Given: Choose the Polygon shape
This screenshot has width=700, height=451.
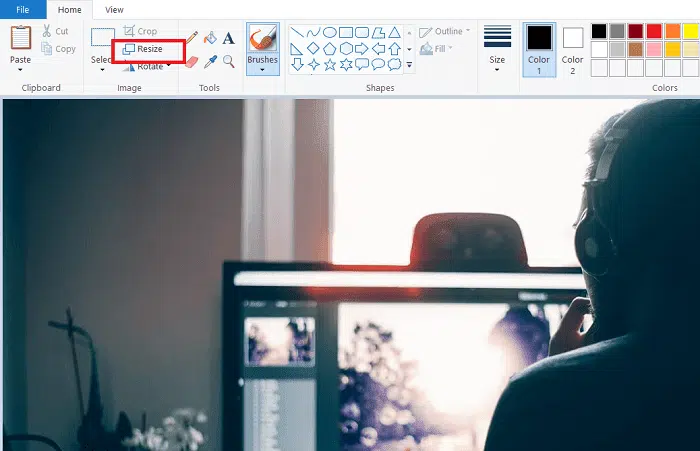Looking at the screenshot, I should point(378,32).
